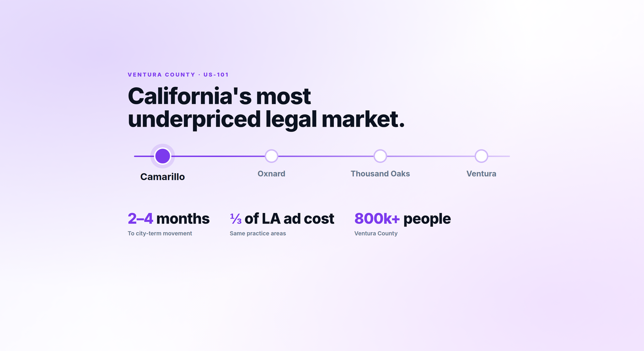The image size is (644, 351).
Task: Click the timeline track between Camarillo and Oxnard
Action: point(218,156)
